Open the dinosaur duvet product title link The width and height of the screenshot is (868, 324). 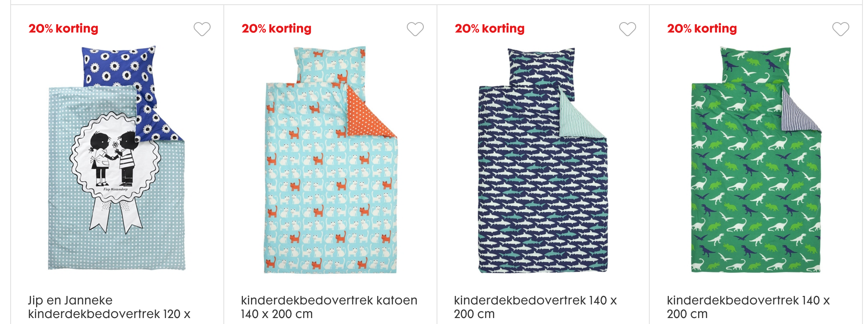[x=748, y=307]
